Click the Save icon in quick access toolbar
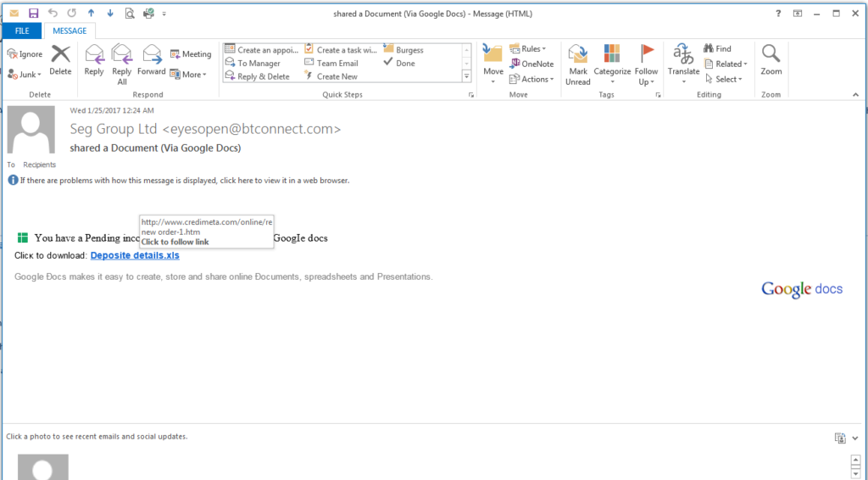The height and width of the screenshot is (480, 868). click(x=33, y=14)
